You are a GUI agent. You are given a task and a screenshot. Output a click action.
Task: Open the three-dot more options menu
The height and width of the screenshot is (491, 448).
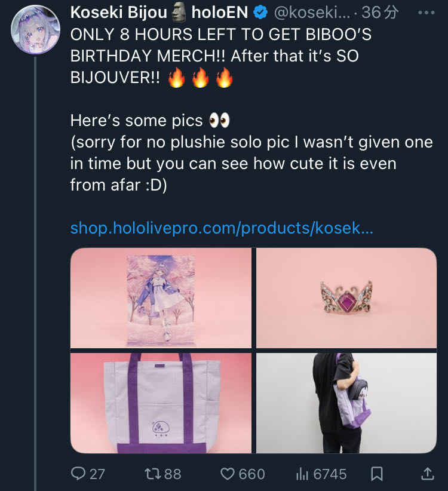coord(426,13)
